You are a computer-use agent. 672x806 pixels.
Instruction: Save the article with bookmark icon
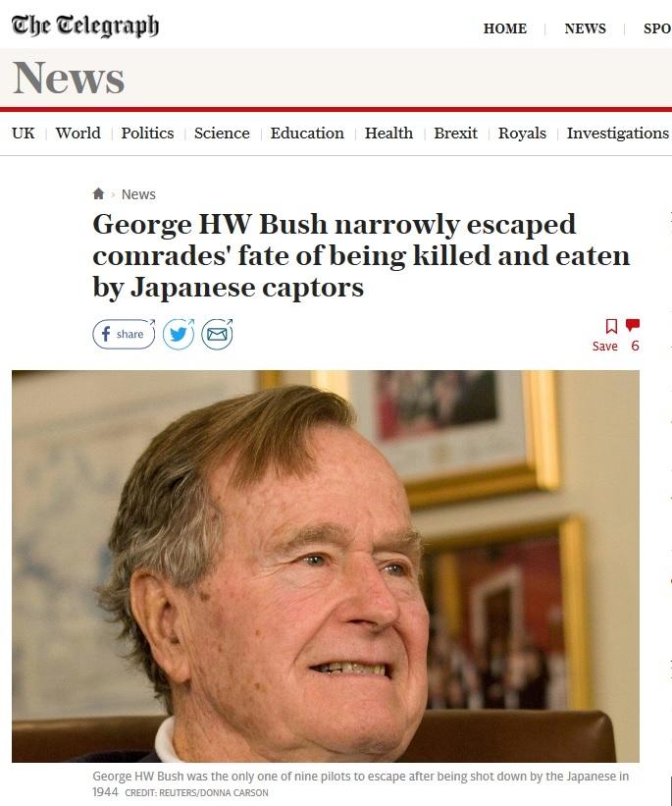tap(611, 326)
